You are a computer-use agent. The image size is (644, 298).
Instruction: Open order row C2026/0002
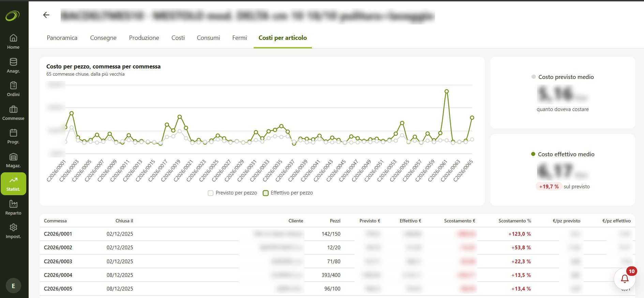point(337,248)
